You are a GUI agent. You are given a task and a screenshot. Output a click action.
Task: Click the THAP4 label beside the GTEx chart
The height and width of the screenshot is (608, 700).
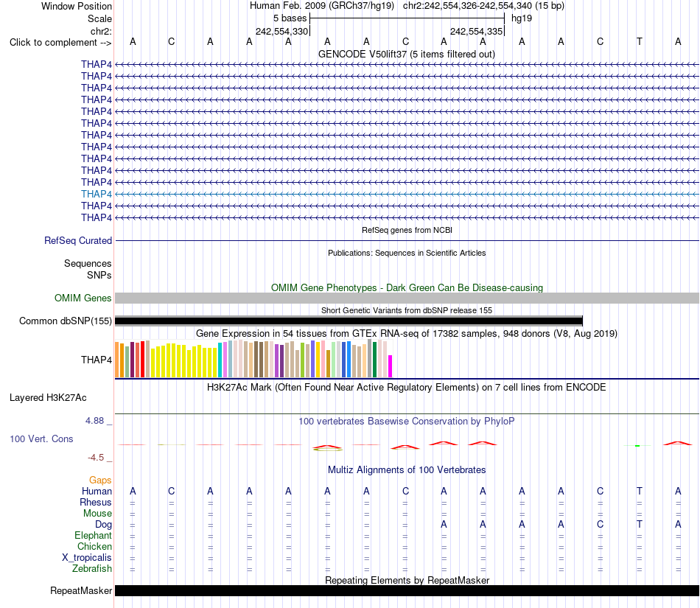pyautogui.click(x=96, y=360)
